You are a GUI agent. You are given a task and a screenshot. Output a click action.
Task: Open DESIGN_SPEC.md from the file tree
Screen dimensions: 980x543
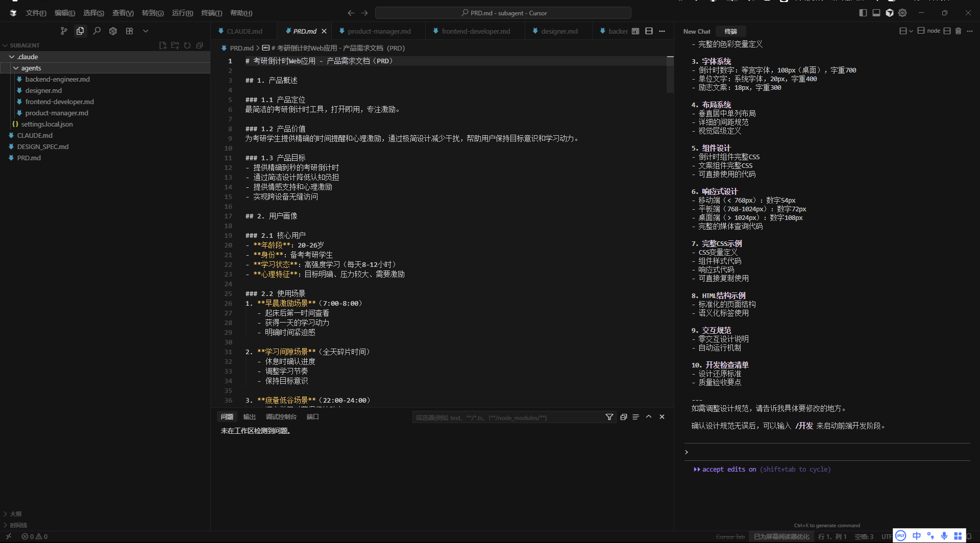point(43,146)
